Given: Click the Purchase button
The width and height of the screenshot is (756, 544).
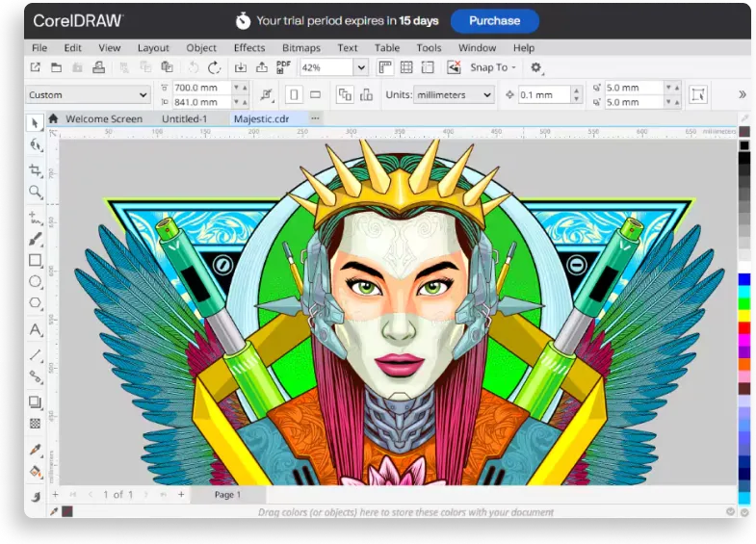Looking at the screenshot, I should (495, 21).
